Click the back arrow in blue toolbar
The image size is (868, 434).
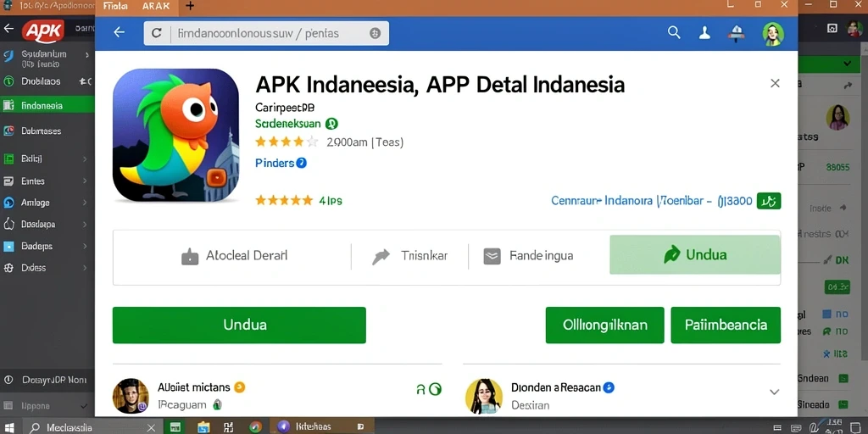tap(119, 33)
